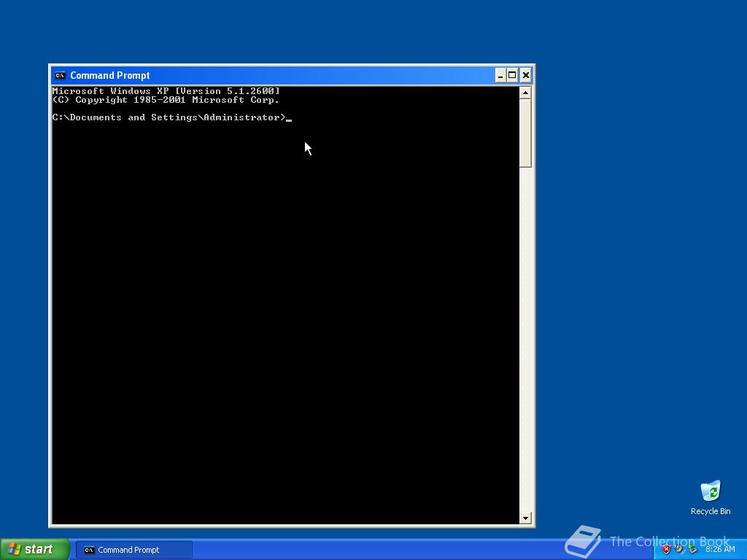Click the console scrollbar up arrow
Image resolution: width=747 pixels, height=560 pixels.
point(525,93)
